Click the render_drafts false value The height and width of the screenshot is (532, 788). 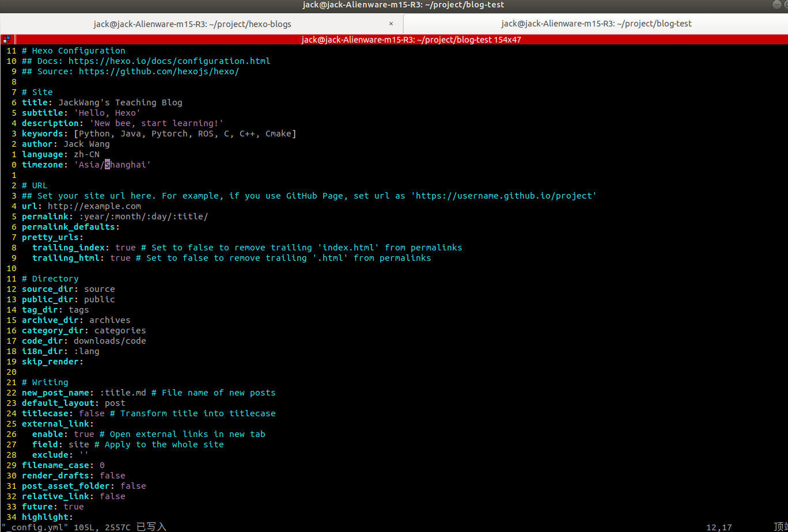(x=112, y=476)
